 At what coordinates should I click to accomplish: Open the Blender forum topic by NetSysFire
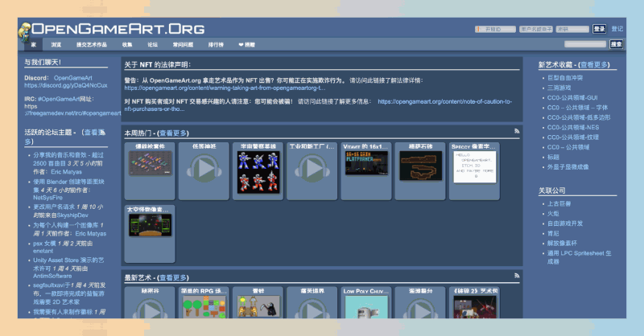(x=68, y=186)
